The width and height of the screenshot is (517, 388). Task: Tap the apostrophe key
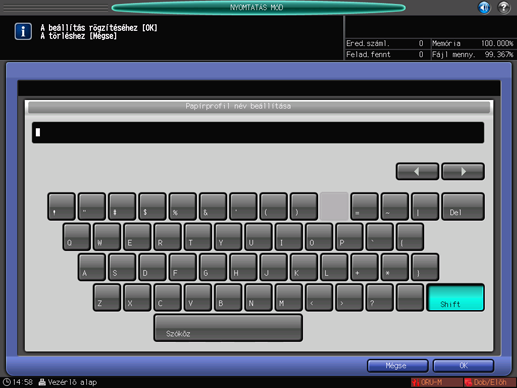click(x=243, y=206)
